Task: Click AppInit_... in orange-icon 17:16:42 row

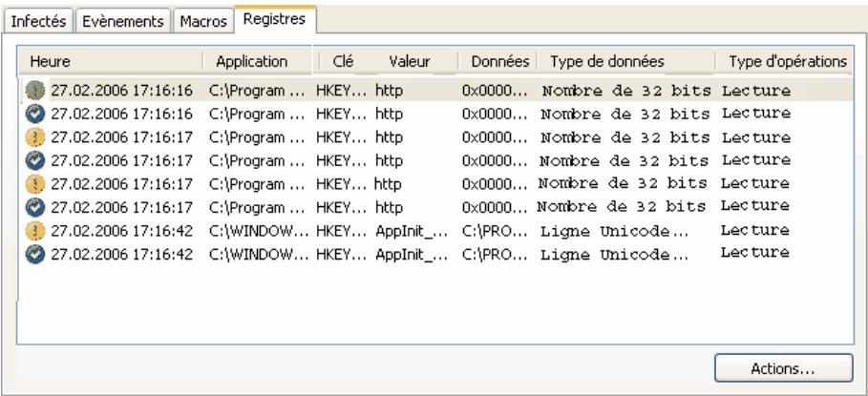Action: coord(412,231)
